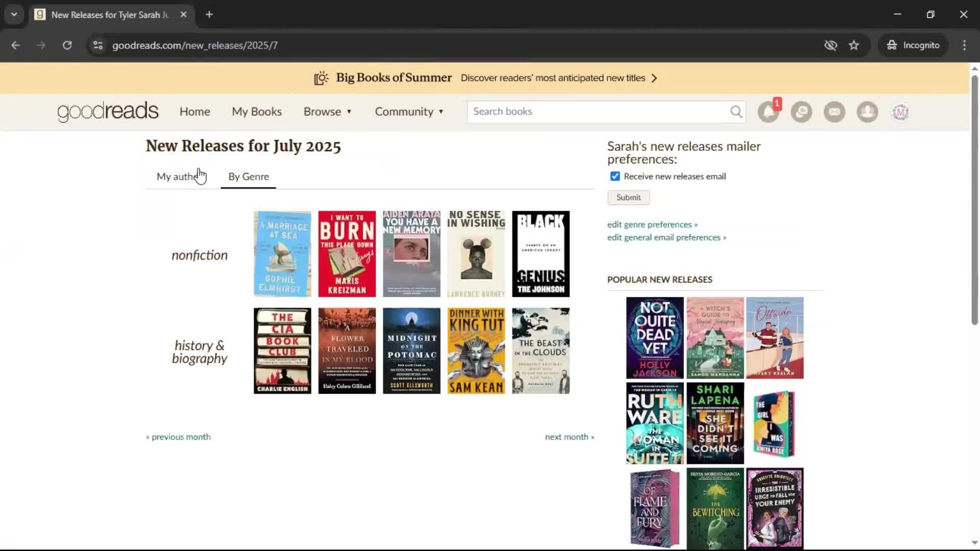This screenshot has width=980, height=551.
Task: Click the Submit button
Action: click(628, 197)
